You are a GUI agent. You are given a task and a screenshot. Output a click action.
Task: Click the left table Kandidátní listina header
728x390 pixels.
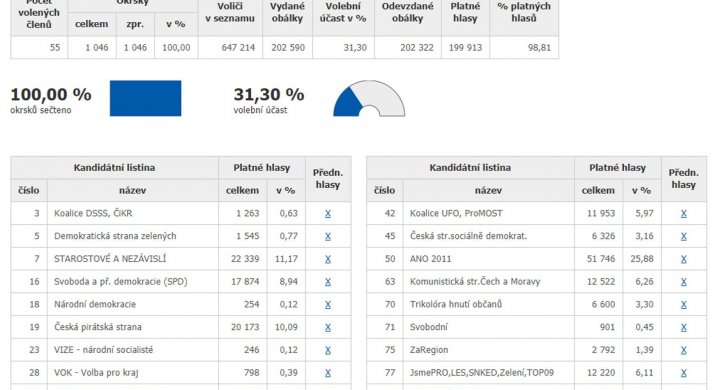114,168
